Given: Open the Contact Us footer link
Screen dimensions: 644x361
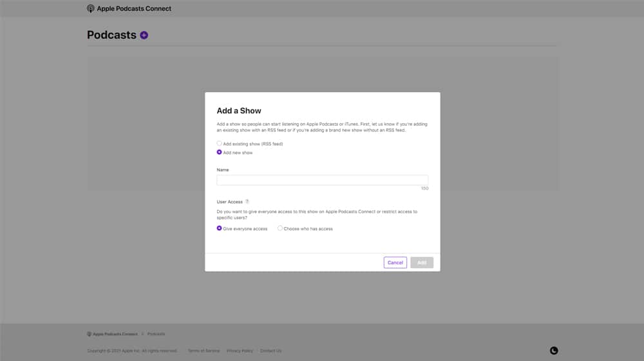Looking at the screenshot, I should point(270,351).
